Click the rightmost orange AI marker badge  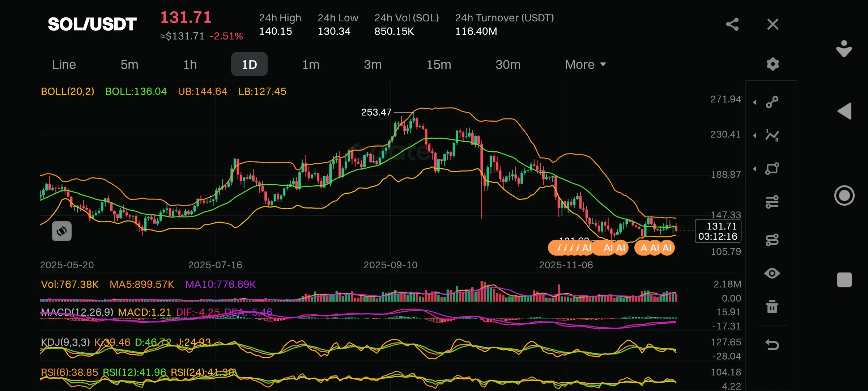pos(667,248)
